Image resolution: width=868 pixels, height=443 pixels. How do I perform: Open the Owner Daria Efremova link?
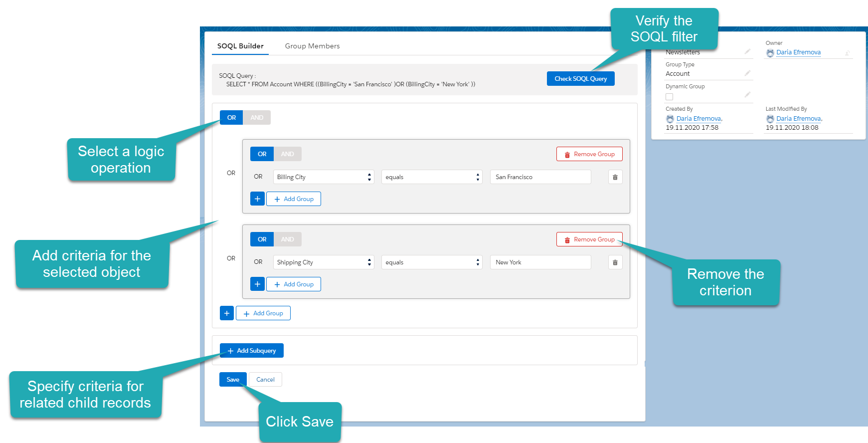point(798,52)
